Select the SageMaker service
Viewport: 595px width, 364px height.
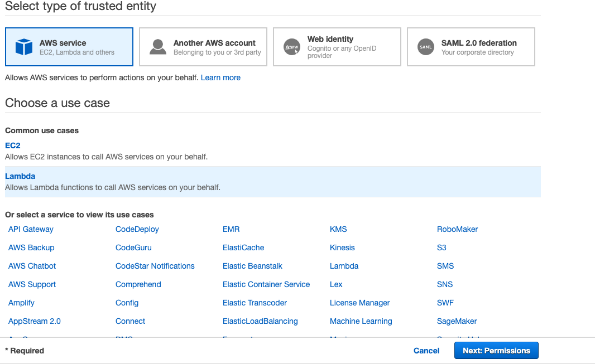click(x=457, y=321)
